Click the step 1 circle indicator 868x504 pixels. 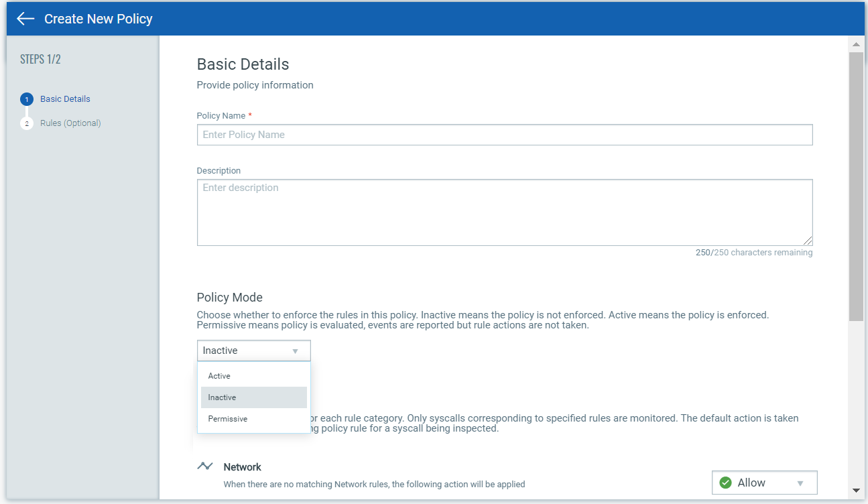27,99
